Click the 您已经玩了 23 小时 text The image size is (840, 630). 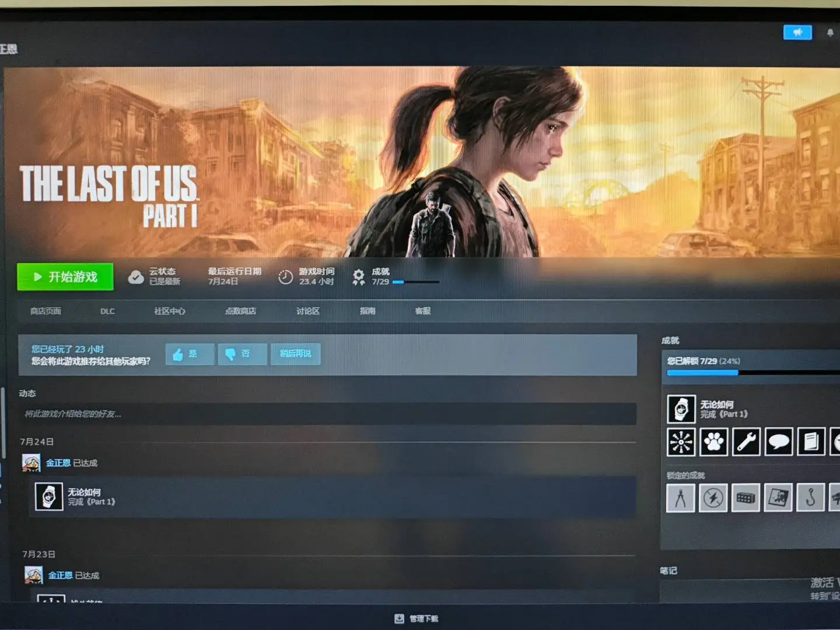click(x=68, y=349)
